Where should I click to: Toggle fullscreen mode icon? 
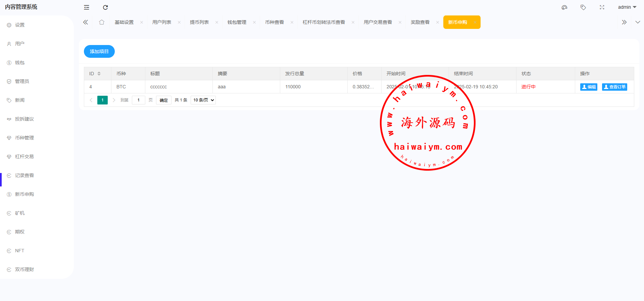(x=602, y=7)
